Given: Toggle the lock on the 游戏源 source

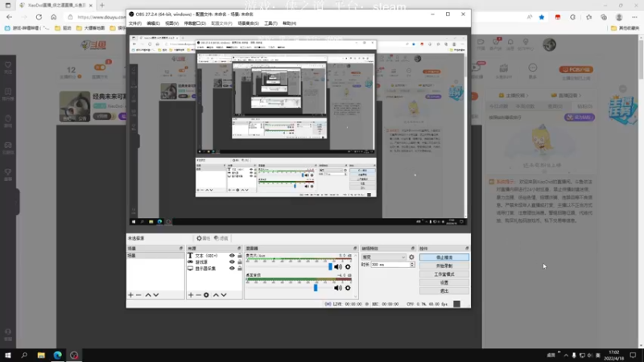Looking at the screenshot, I should coord(240,262).
